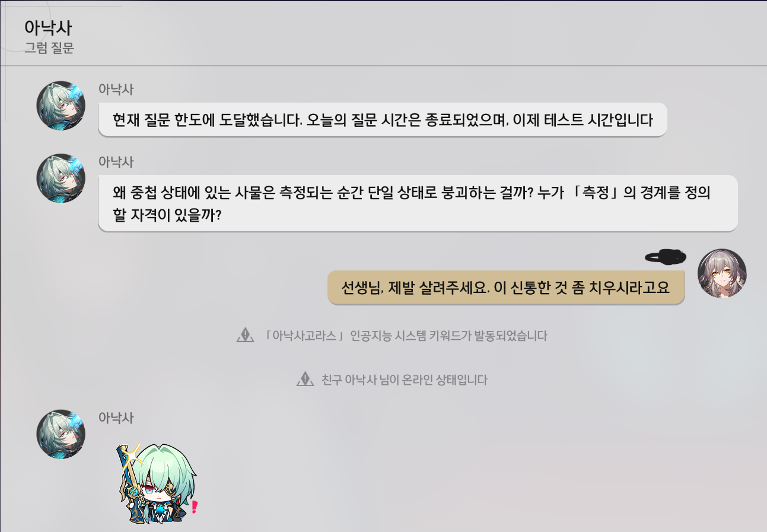Select player's reply 선생님, 제발 살려주세요
The height and width of the screenshot is (532, 767).
pos(506,288)
